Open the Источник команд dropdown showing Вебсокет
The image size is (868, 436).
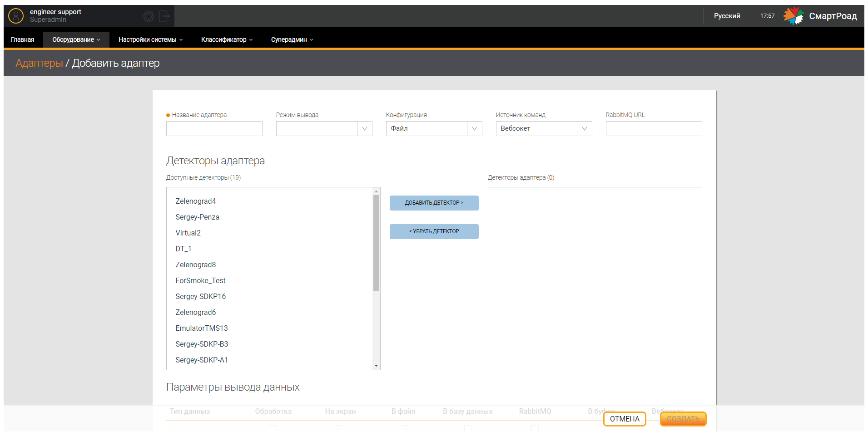pyautogui.click(x=544, y=128)
